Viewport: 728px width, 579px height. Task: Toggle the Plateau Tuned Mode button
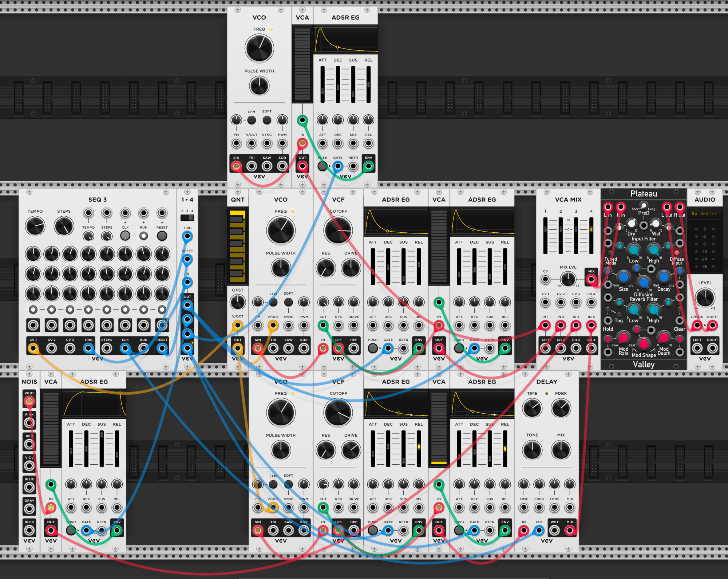click(x=610, y=252)
